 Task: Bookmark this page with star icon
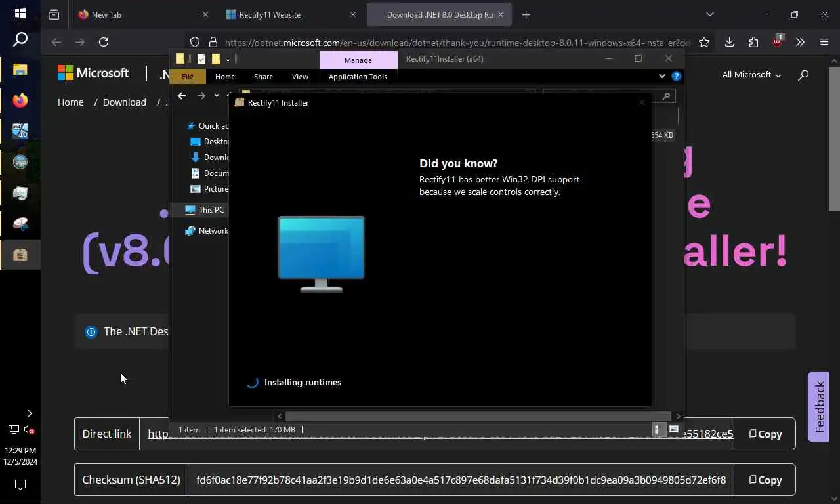(x=704, y=42)
